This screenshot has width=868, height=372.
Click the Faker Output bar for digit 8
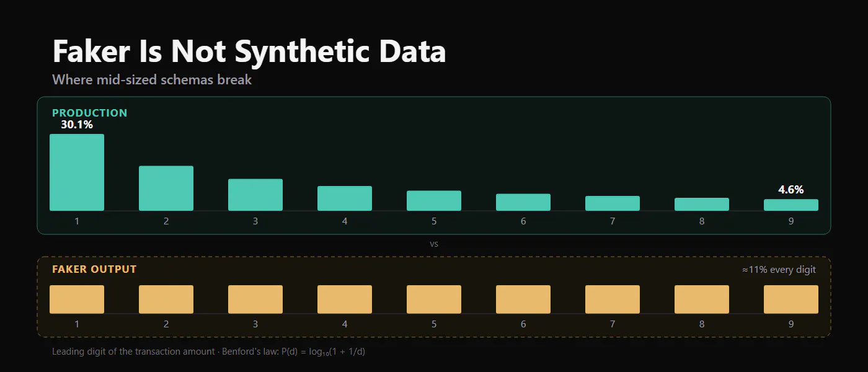pos(702,299)
